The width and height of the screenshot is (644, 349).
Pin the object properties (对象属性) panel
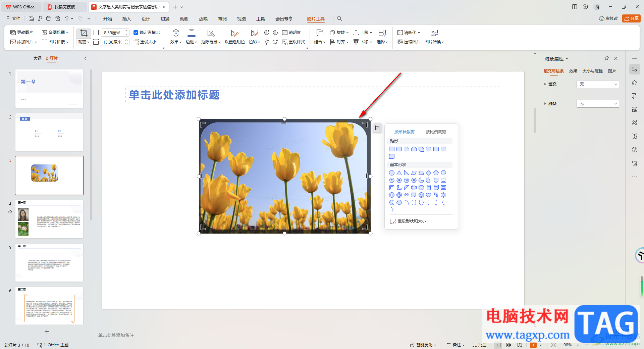coord(606,58)
